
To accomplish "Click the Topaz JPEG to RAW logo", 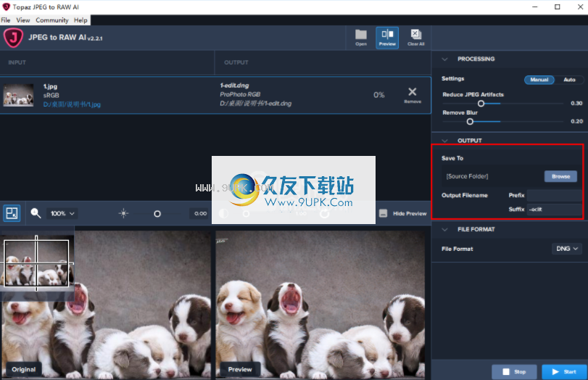I will click(13, 38).
